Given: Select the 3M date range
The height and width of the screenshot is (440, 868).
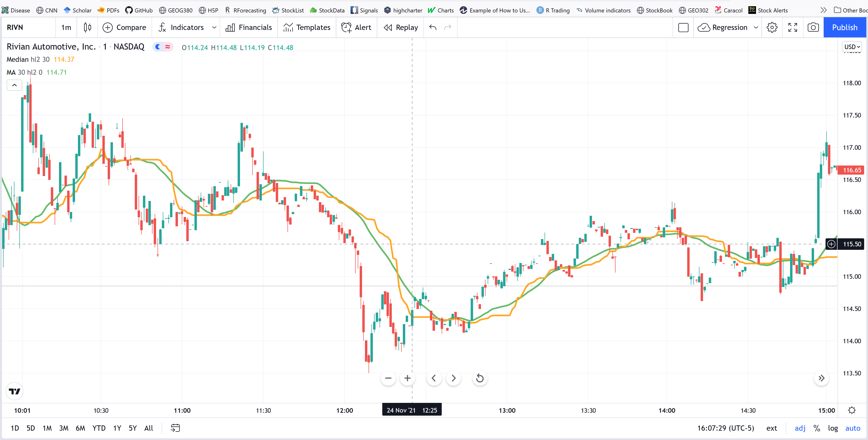Looking at the screenshot, I should [64, 428].
